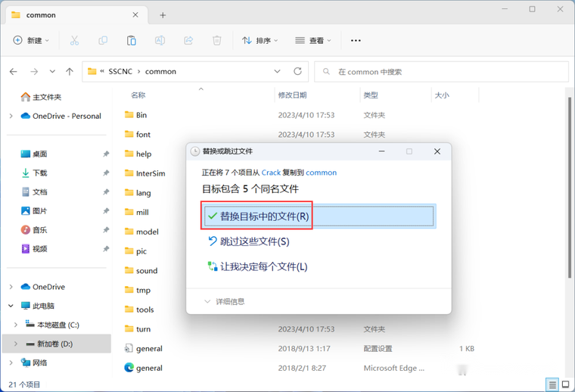Image resolution: width=575 pixels, height=392 pixels.
Task: Open address bar history dropdown
Action: 277,71
